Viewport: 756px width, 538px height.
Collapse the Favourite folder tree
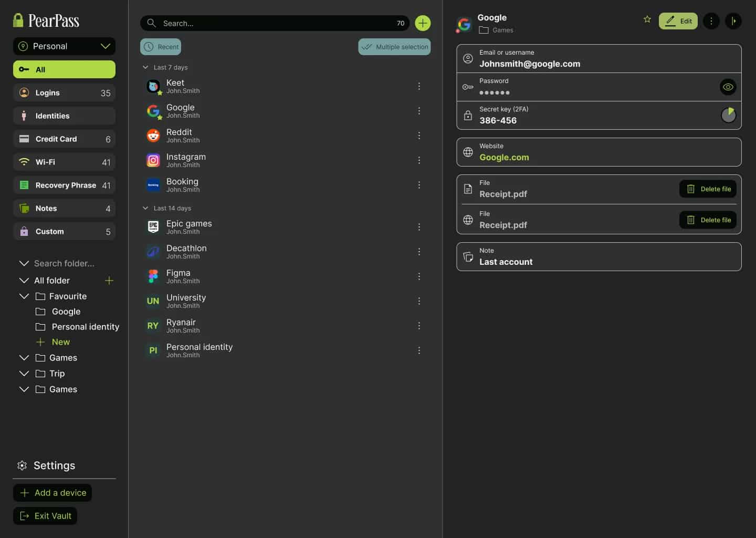tap(24, 296)
